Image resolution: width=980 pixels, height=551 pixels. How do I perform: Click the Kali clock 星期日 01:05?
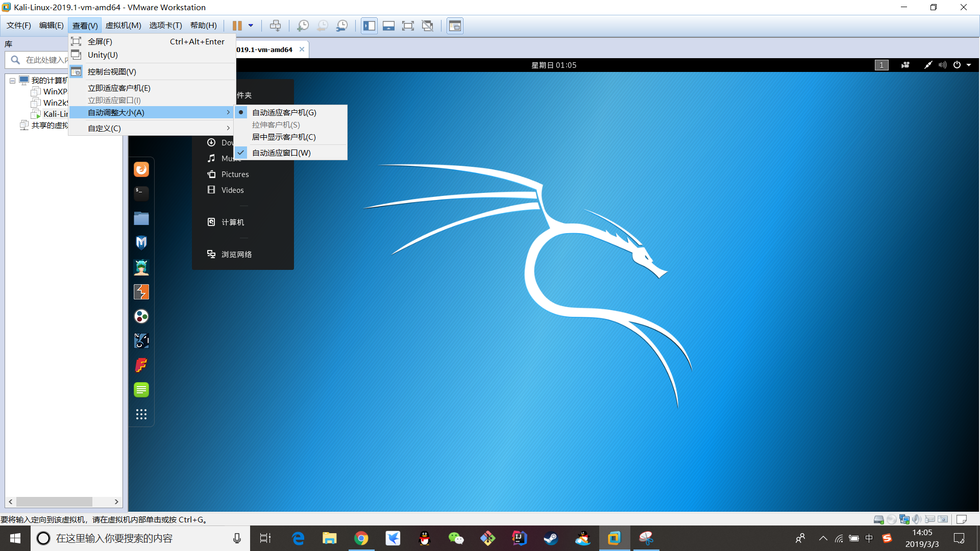554,65
